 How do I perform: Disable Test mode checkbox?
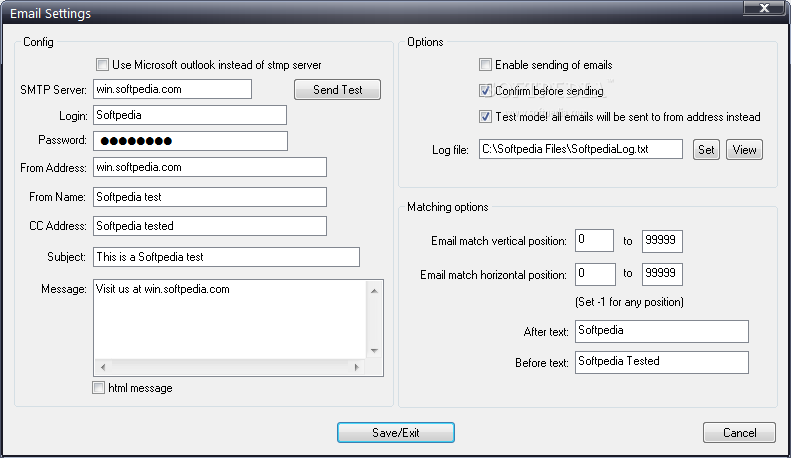[485, 117]
